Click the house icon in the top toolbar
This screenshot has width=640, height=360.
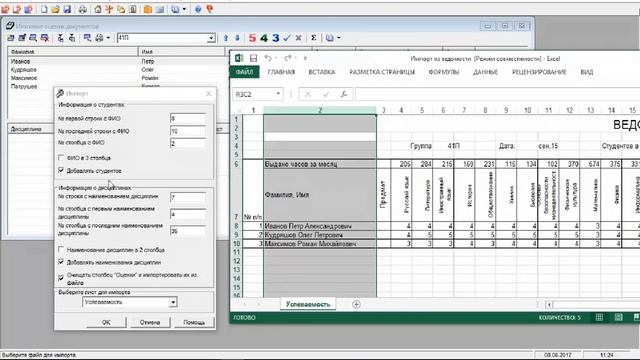click(98, 9)
